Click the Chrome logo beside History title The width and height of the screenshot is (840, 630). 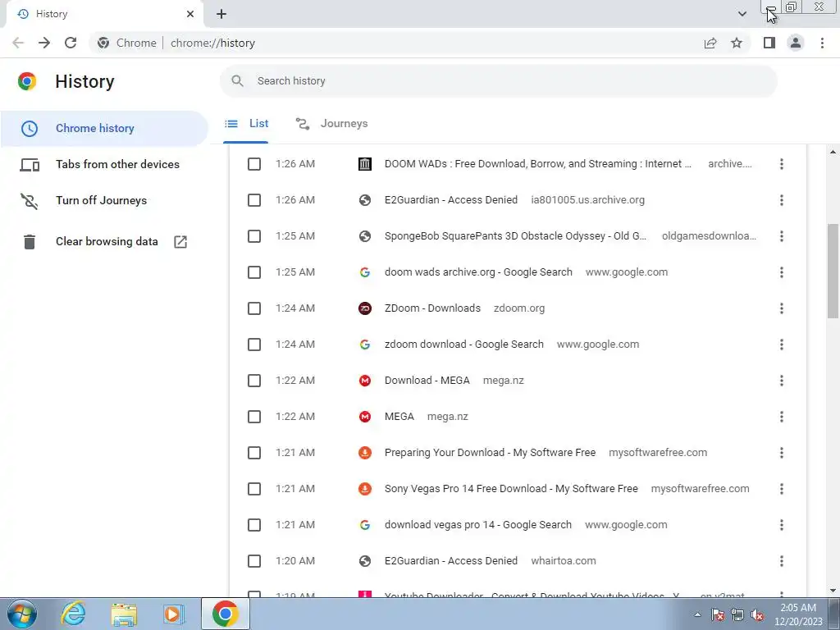pos(27,81)
